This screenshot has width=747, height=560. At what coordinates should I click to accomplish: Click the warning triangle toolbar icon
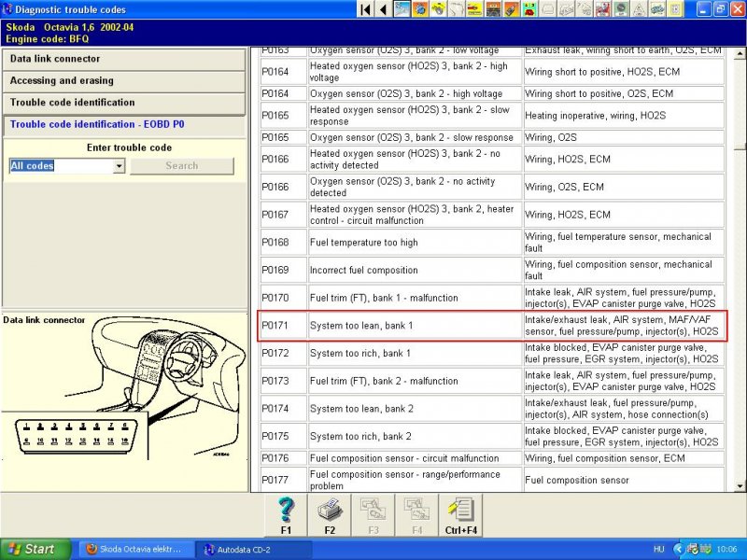639,9
